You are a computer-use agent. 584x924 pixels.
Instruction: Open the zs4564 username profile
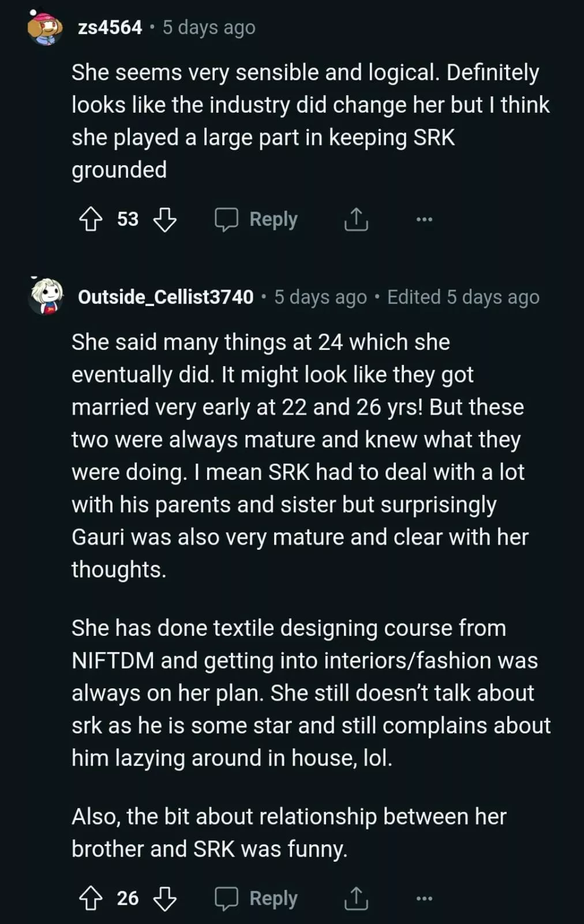coord(110,27)
